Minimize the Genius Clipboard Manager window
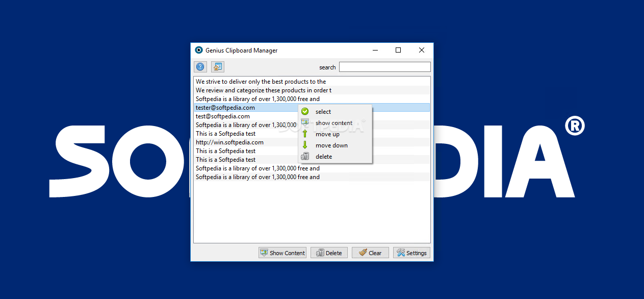644x299 pixels. point(375,50)
